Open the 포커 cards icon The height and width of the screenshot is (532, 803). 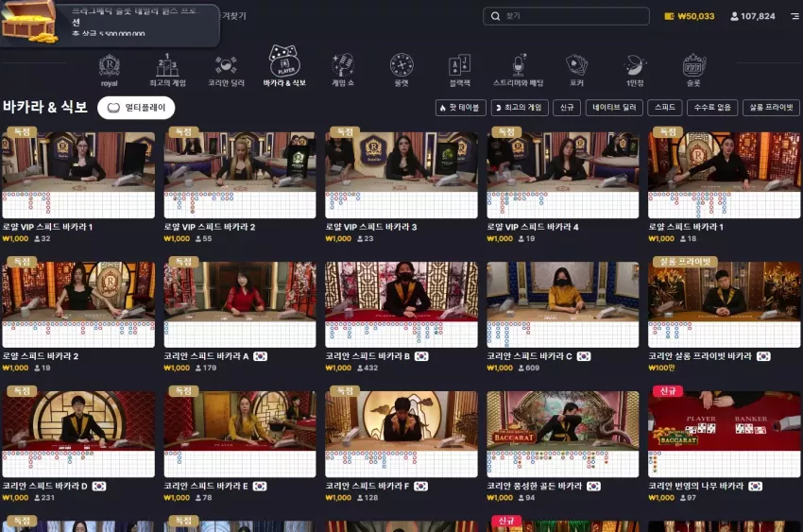click(x=576, y=65)
